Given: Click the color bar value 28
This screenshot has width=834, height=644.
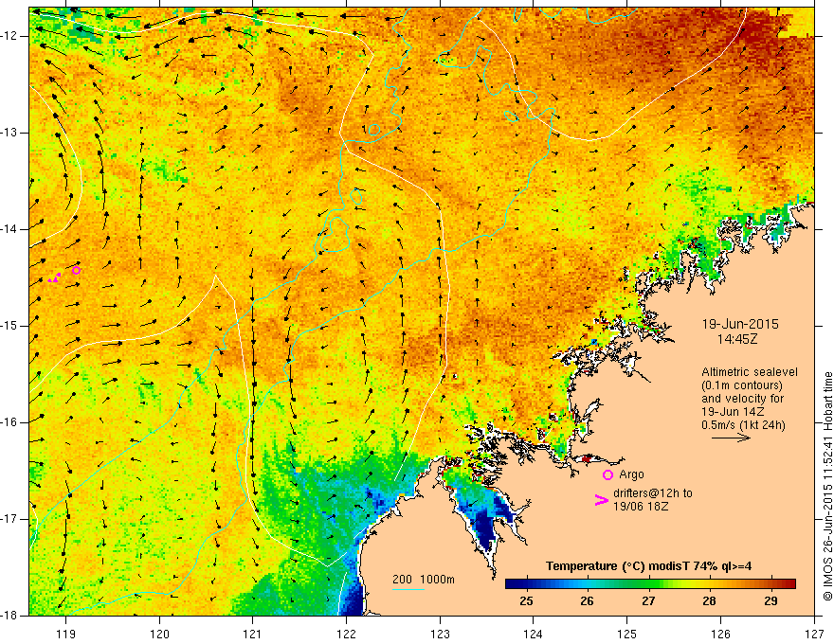Looking at the screenshot, I should pos(709,601).
